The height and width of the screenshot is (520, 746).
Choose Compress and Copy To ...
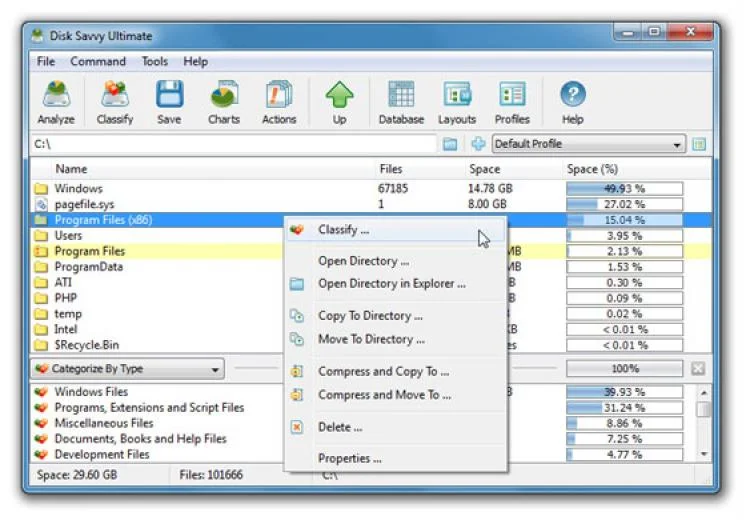396,371
